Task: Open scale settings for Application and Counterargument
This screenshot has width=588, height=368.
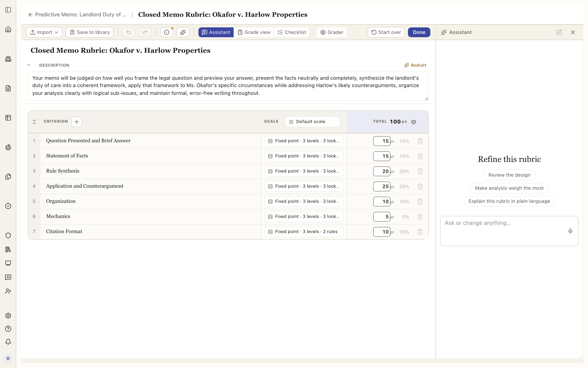Action: (x=304, y=186)
